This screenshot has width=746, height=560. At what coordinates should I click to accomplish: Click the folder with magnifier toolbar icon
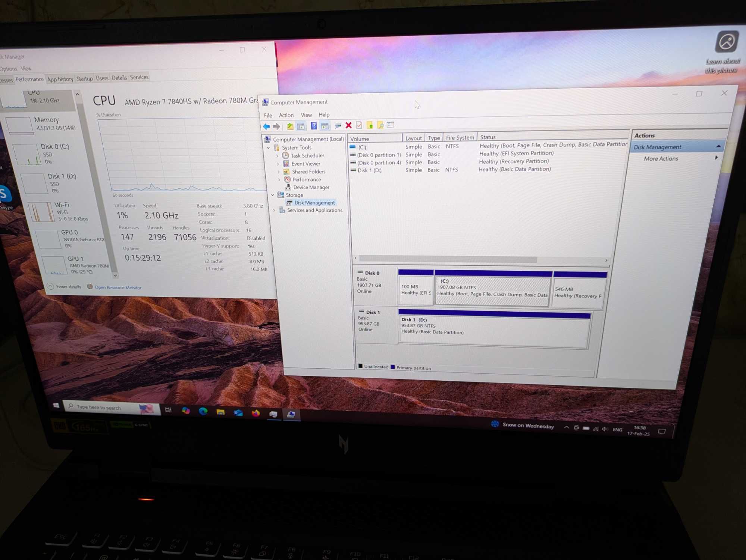(380, 125)
